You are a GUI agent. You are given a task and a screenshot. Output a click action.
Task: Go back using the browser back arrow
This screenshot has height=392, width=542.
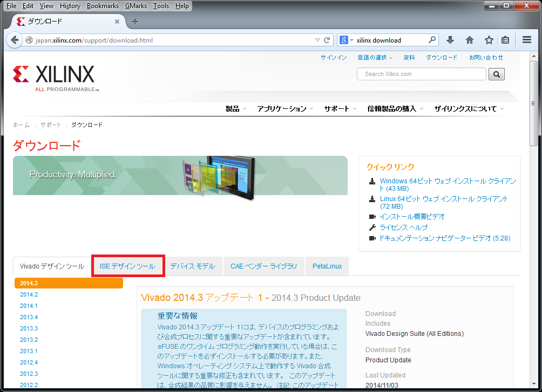(15, 40)
